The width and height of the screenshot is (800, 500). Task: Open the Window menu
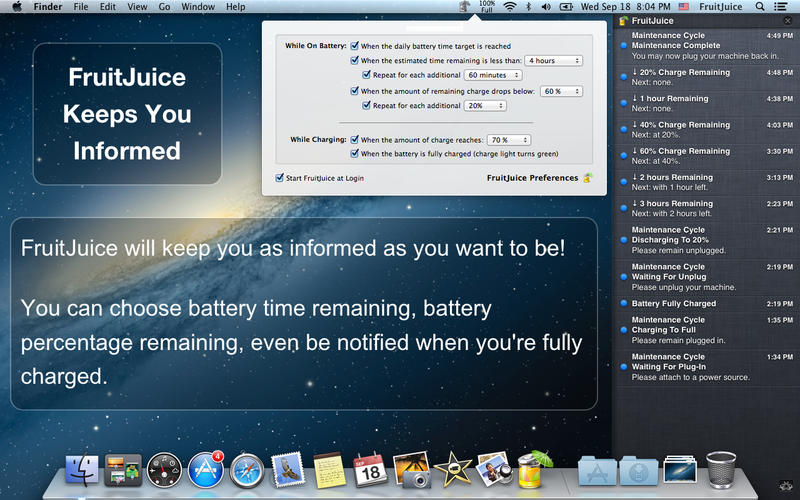click(x=198, y=7)
